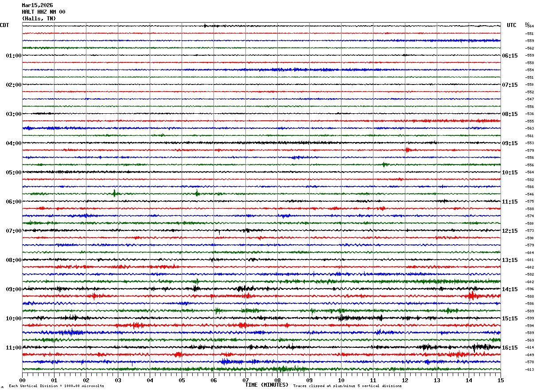Click the DC offset value "-604"
The height and width of the screenshot is (392, 536).
(529, 253)
